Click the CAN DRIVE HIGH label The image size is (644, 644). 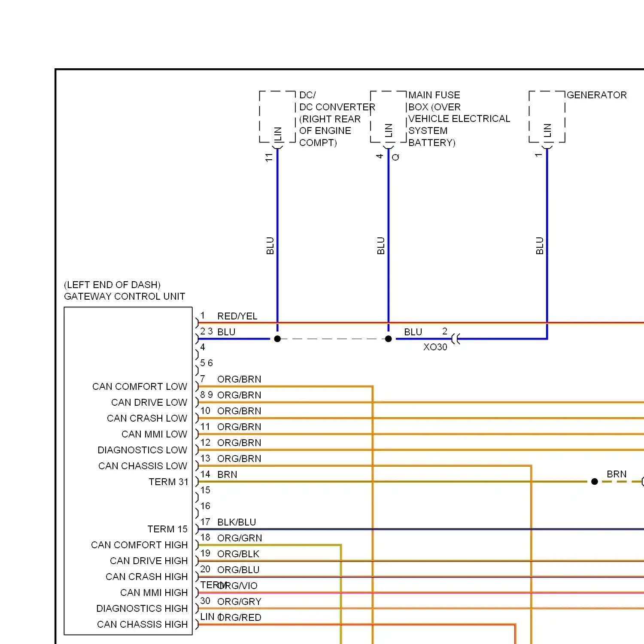(x=149, y=561)
